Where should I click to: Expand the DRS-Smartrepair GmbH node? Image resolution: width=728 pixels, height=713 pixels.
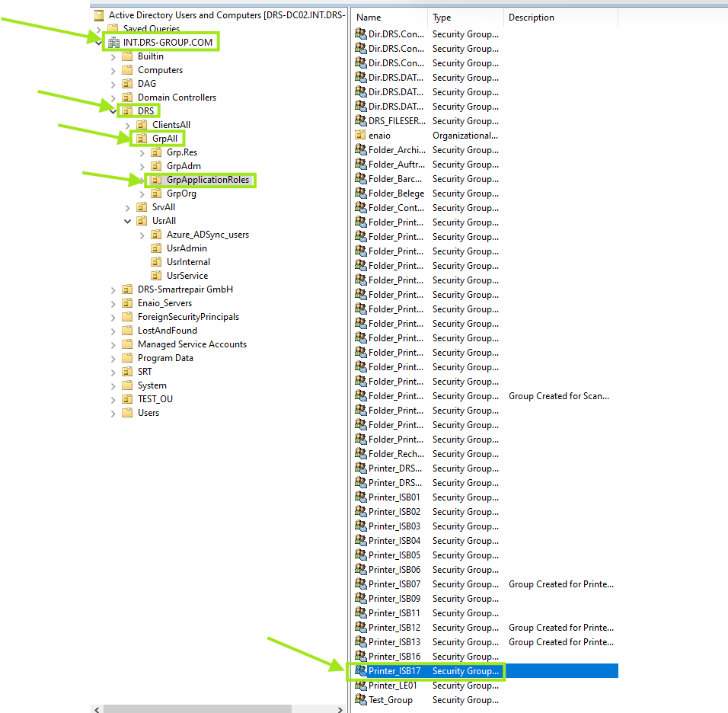tap(113, 289)
